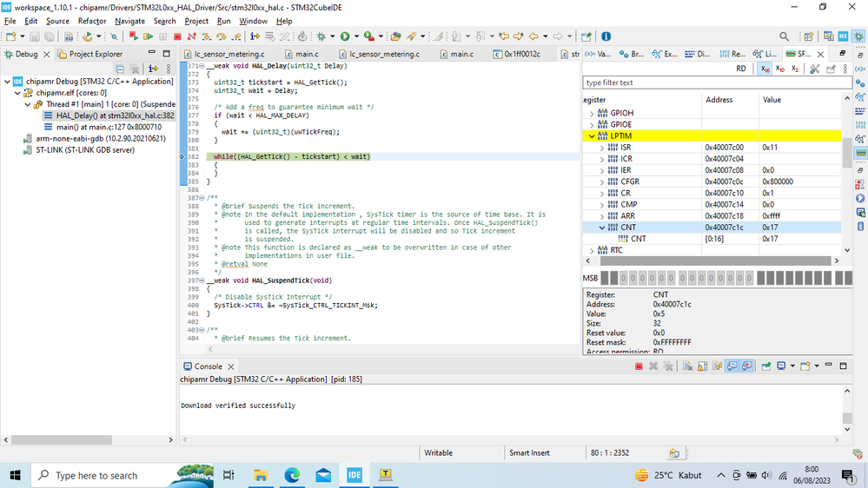
Task: Toggle binary X2 number format
Action: coord(795,69)
